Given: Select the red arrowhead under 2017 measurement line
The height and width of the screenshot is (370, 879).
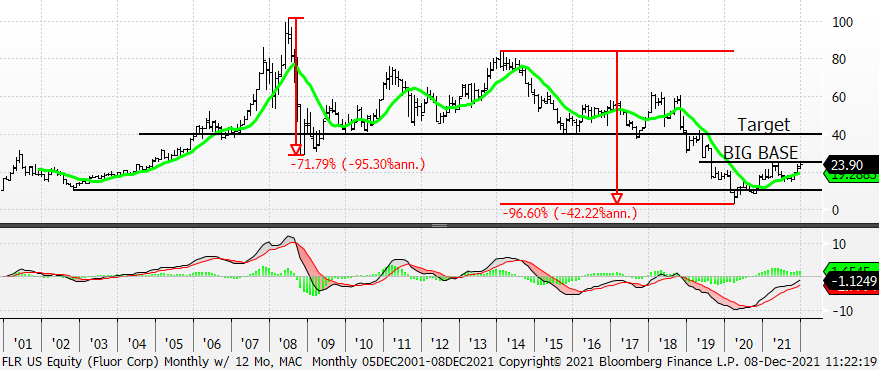Looking at the screenshot, I should (x=617, y=198).
